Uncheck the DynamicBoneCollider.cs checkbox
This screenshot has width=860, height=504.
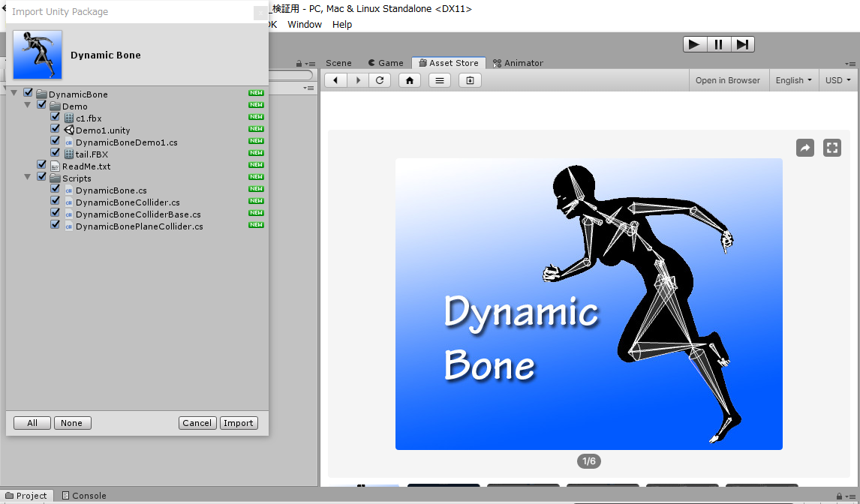55,201
